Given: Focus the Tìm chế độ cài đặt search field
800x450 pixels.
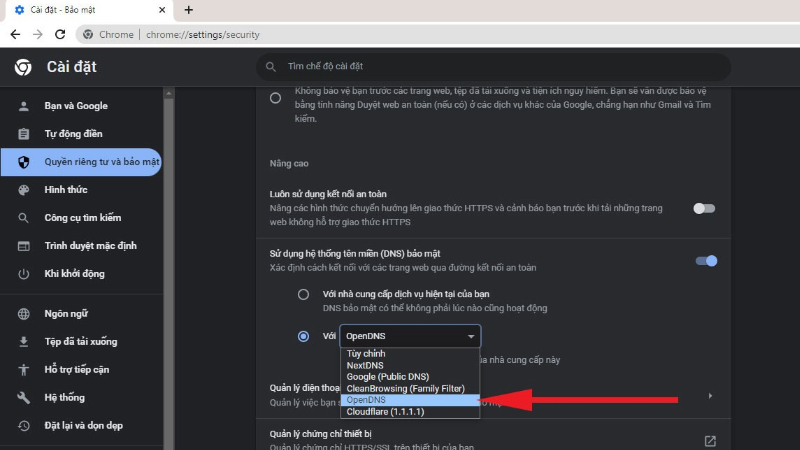Looking at the screenshot, I should coord(493,66).
